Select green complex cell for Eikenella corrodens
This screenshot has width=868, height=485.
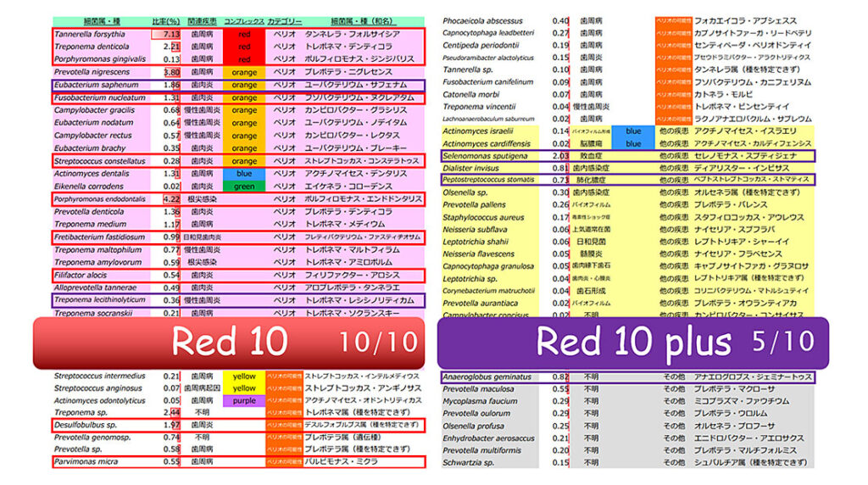coord(244,186)
